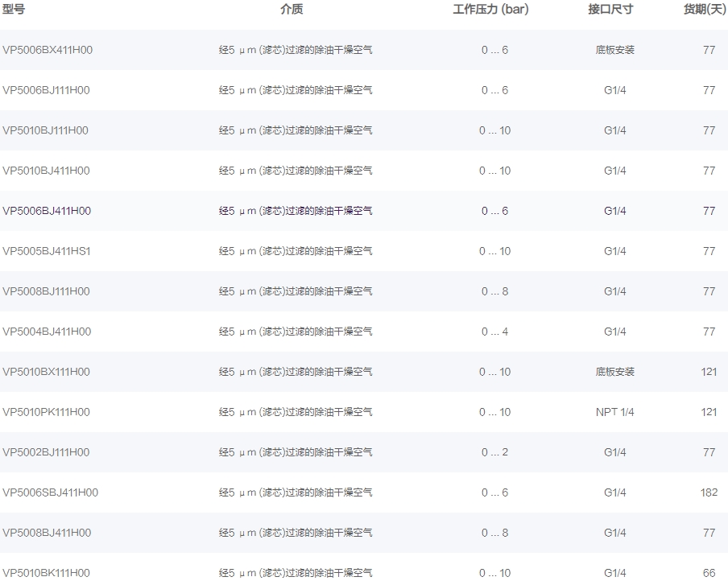Open model VP5010BJ111H00
Viewport: 728px width, 581px height.
click(x=45, y=130)
